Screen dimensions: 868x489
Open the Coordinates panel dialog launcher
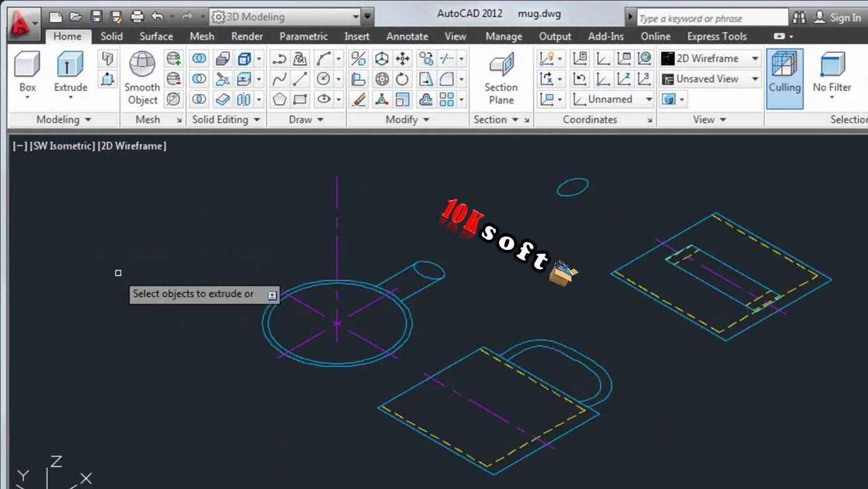(x=650, y=120)
